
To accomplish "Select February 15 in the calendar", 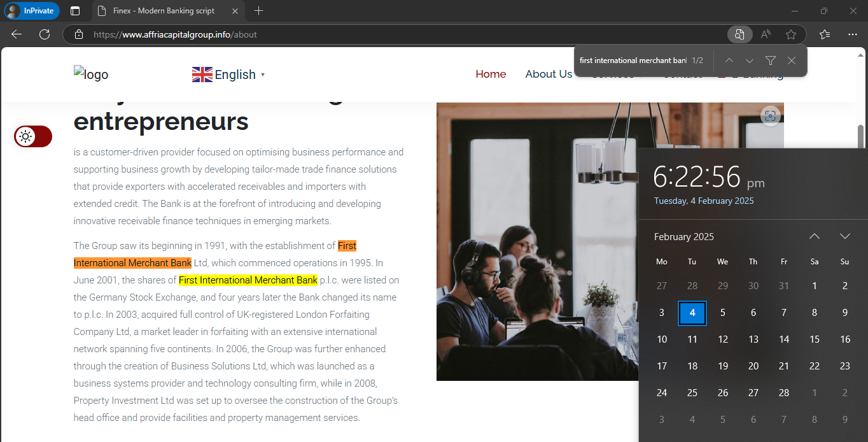I will click(815, 339).
